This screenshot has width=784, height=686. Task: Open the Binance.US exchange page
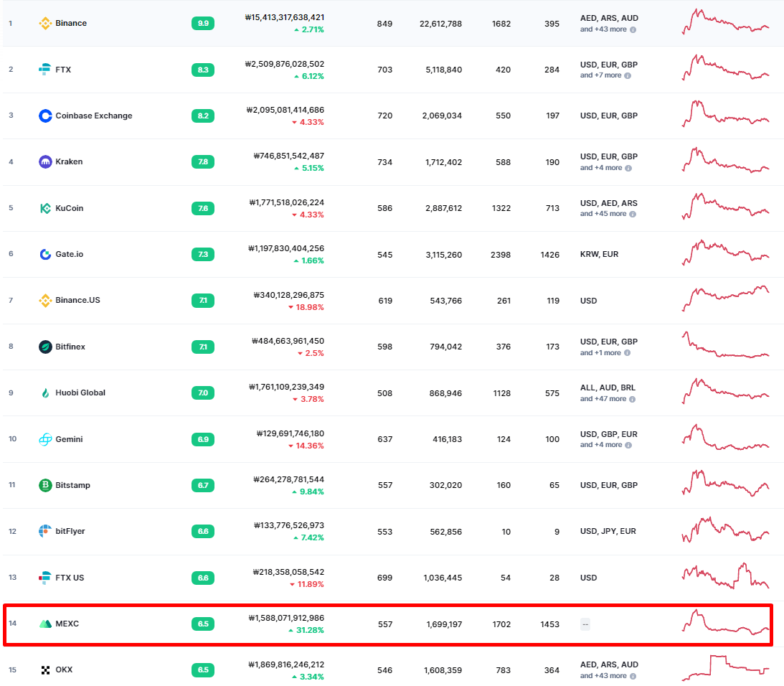tap(77, 300)
